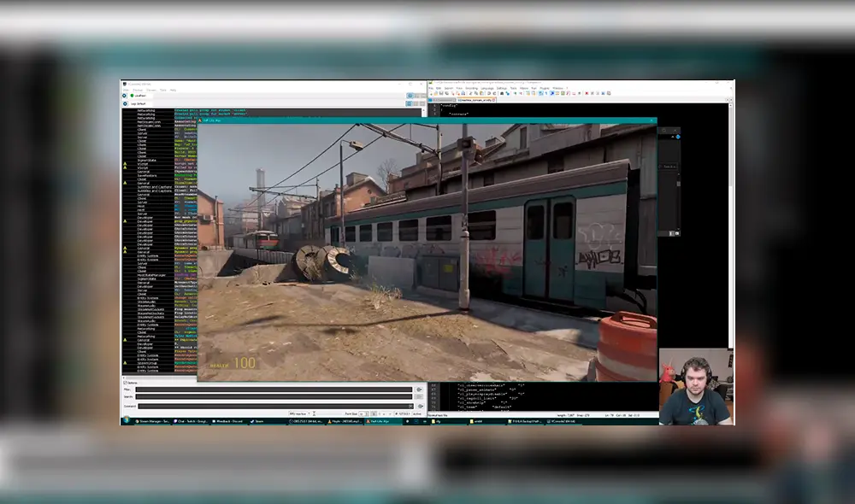Viewport: 855px width, 504px height.
Task: Click the Save icon in Notepad++ toolbar
Action: (x=441, y=93)
